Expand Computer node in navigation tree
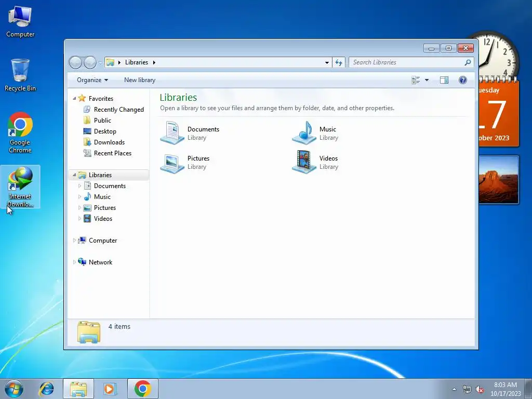The image size is (532, 399). (74, 240)
